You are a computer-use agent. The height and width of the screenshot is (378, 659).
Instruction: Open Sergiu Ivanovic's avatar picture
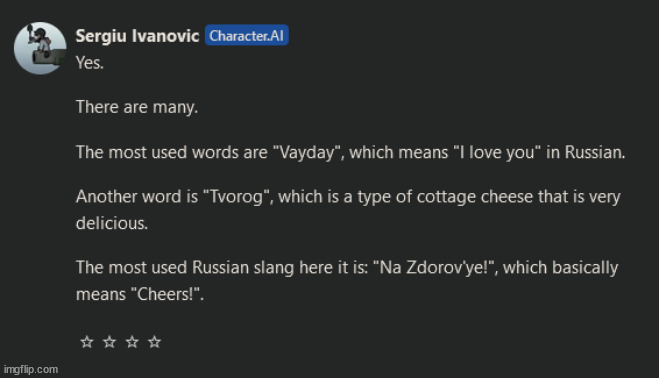pyautogui.click(x=40, y=48)
